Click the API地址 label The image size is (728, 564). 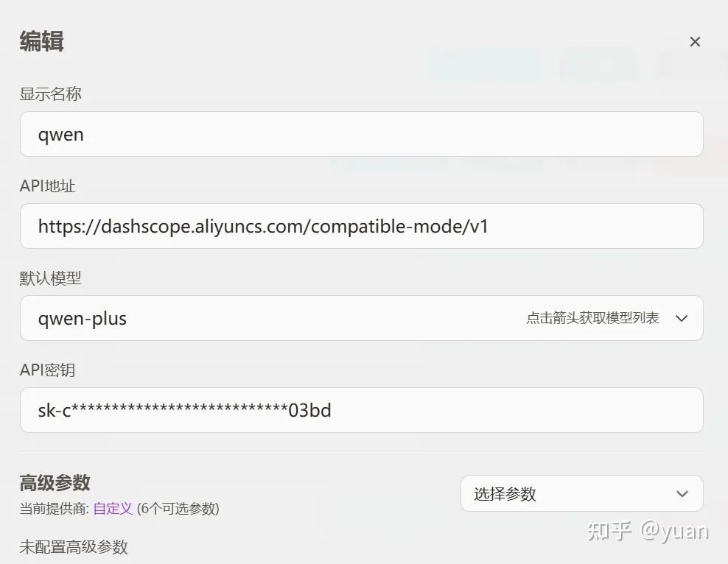click(47, 186)
